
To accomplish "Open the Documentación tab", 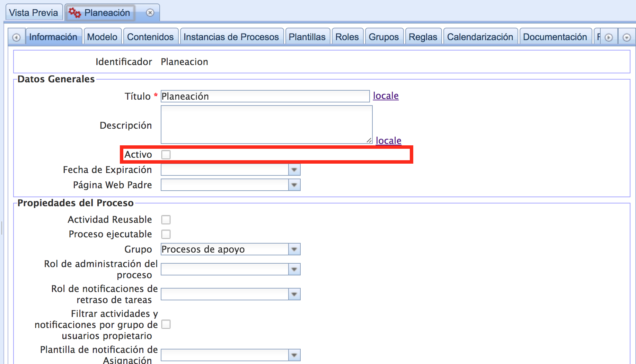I will coord(555,37).
